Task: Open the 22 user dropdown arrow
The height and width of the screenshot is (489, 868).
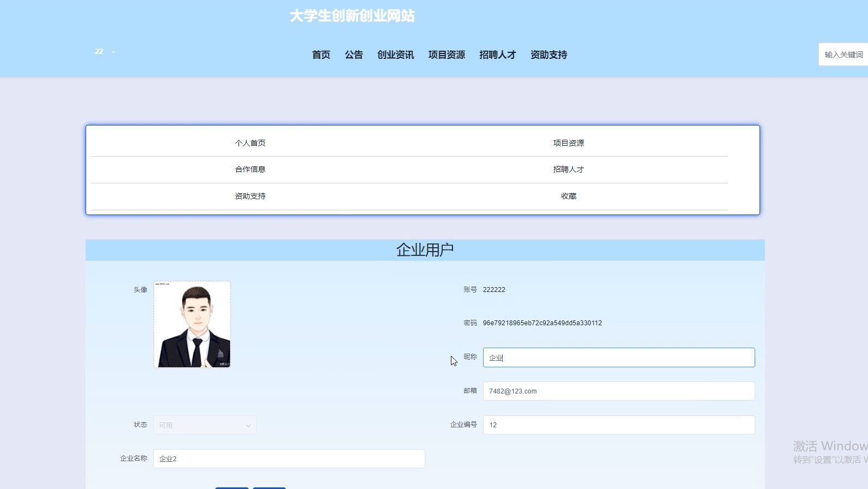Action: pyautogui.click(x=113, y=52)
